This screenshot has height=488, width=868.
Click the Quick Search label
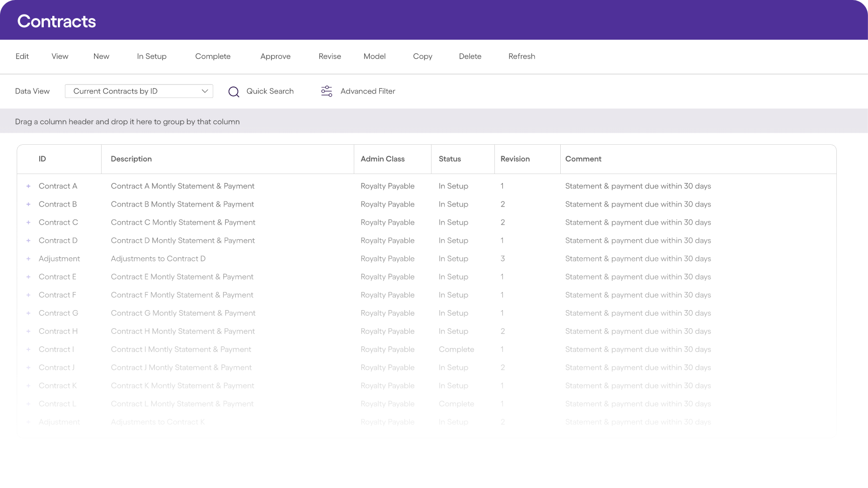click(270, 91)
